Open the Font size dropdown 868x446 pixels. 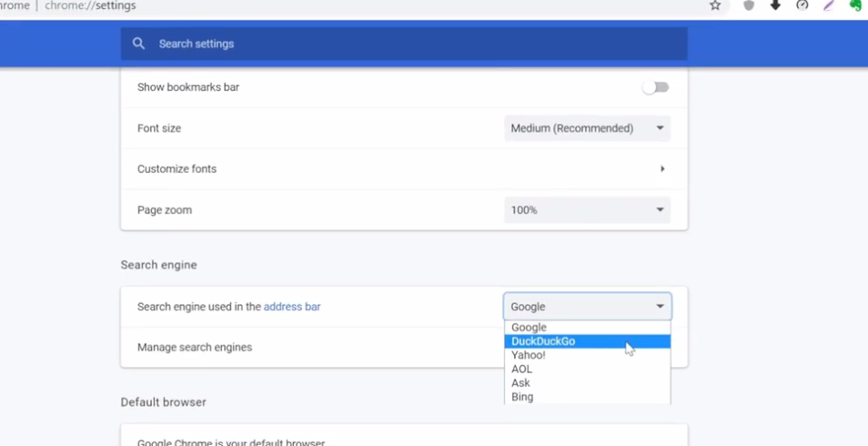587,128
